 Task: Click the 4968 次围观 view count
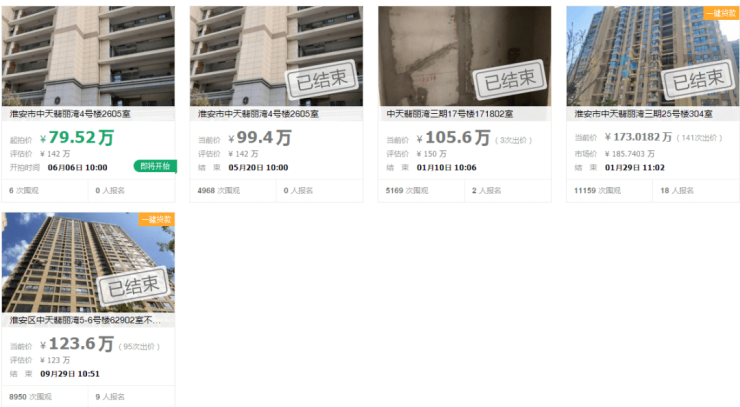(x=219, y=190)
